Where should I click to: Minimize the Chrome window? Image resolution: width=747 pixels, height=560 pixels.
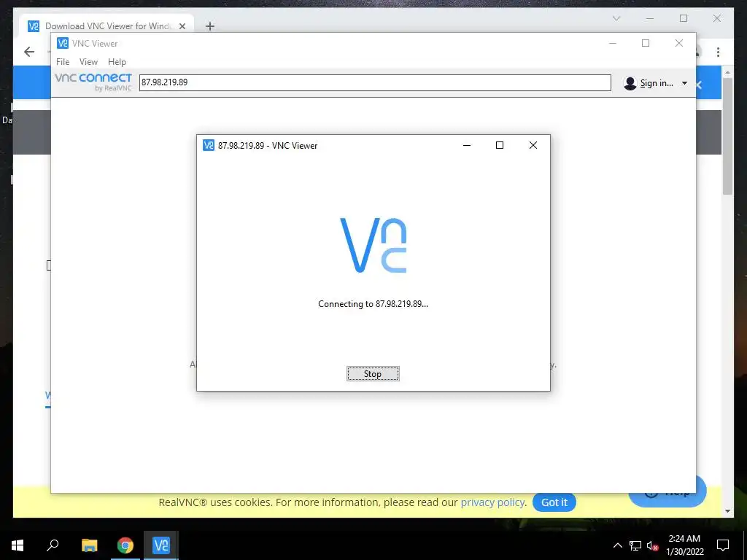[650, 18]
